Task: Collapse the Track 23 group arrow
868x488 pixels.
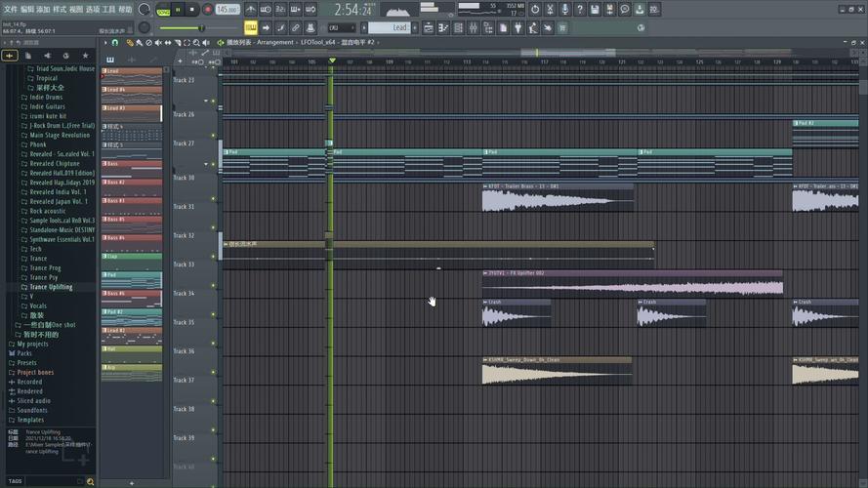Action: 206,101
